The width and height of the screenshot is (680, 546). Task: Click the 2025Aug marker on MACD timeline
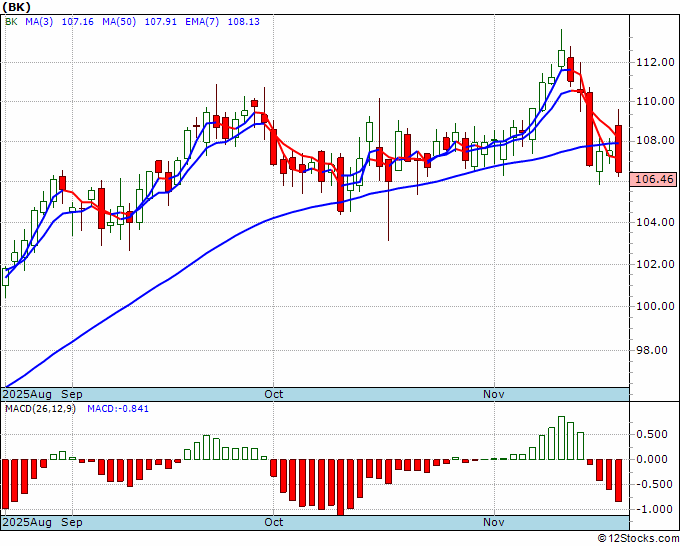coord(27,522)
